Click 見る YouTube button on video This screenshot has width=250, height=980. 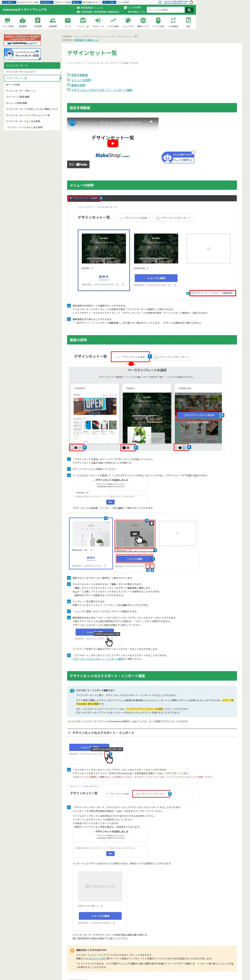[x=78, y=164]
